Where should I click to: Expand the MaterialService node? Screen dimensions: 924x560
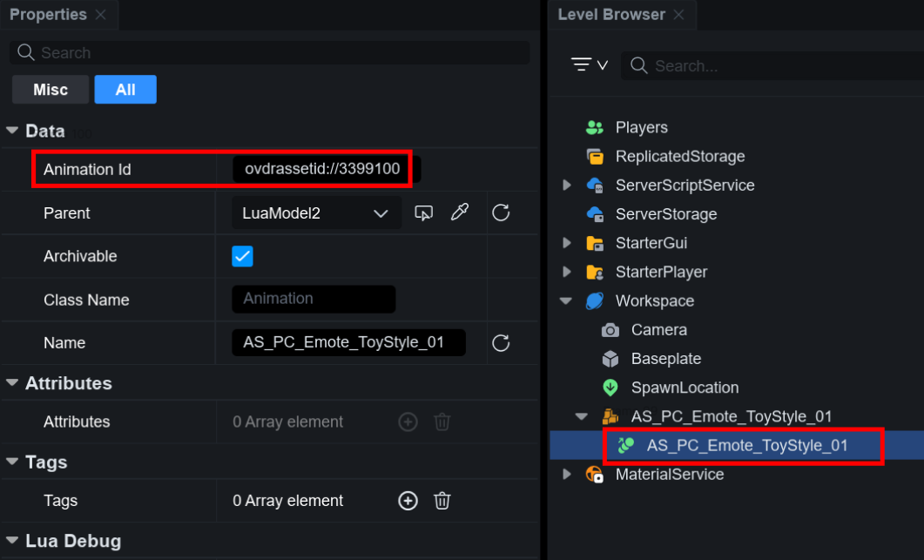(567, 475)
